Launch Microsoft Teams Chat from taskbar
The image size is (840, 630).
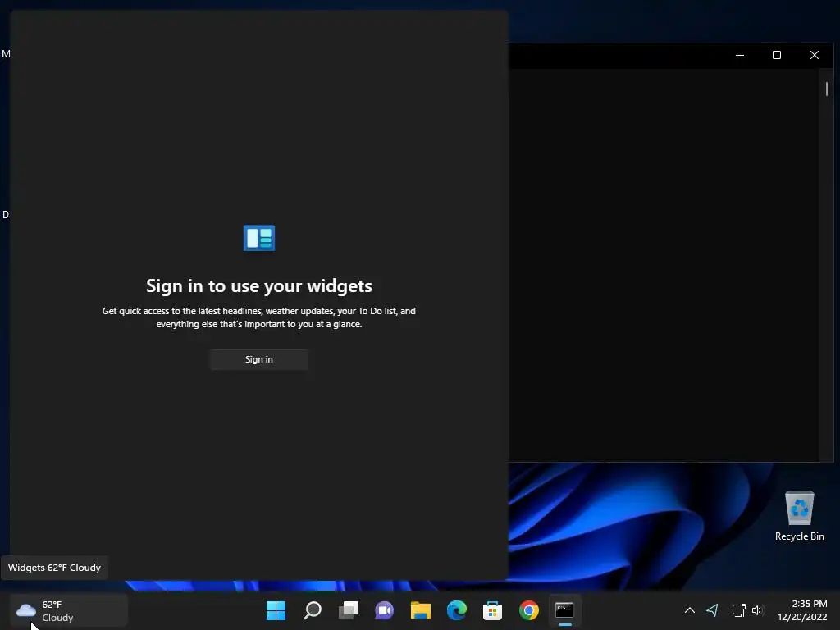(384, 610)
